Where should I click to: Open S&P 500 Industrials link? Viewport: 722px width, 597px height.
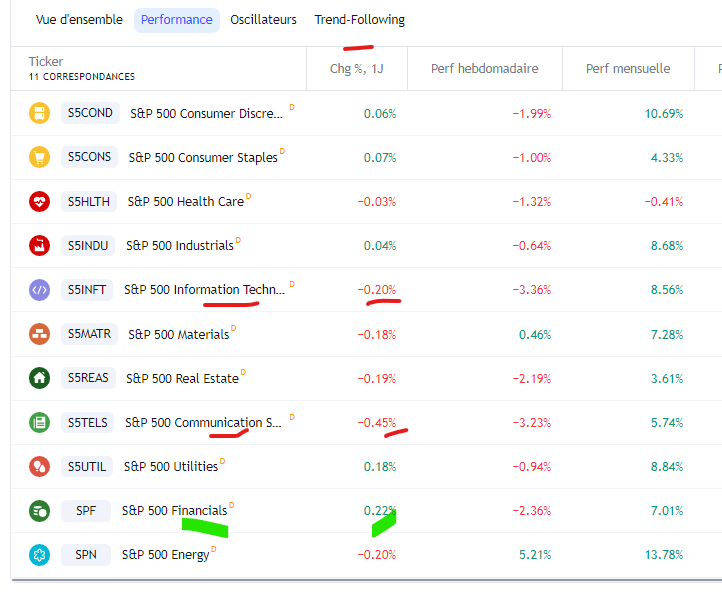coord(180,246)
